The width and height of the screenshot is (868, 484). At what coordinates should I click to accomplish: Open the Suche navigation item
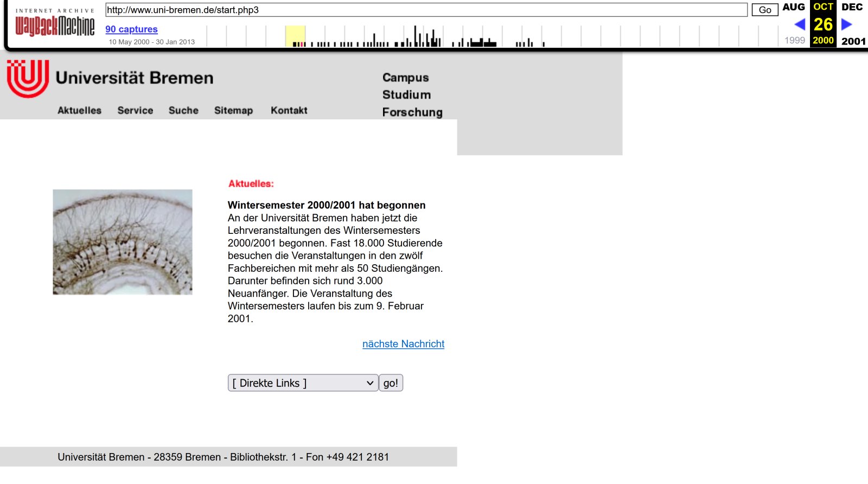(183, 110)
